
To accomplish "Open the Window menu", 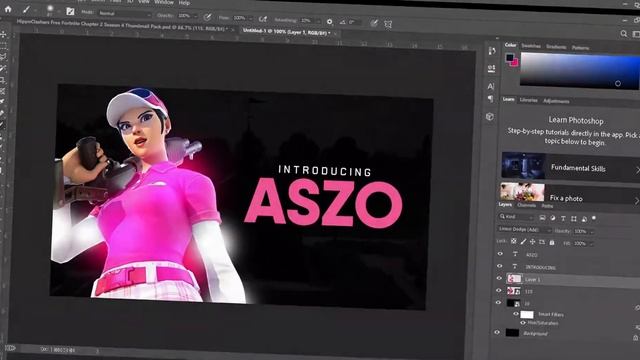I will (x=164, y=2).
